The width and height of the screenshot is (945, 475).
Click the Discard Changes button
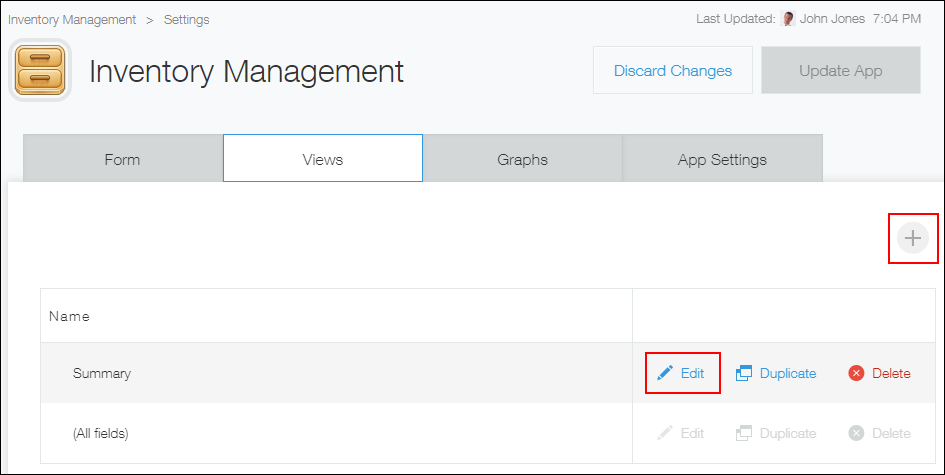pos(672,71)
